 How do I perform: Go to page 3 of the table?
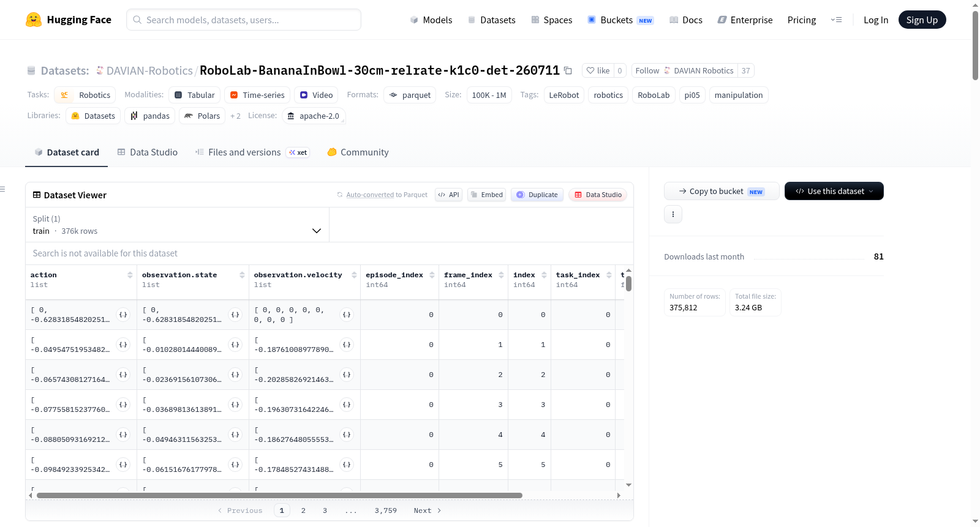coord(325,510)
